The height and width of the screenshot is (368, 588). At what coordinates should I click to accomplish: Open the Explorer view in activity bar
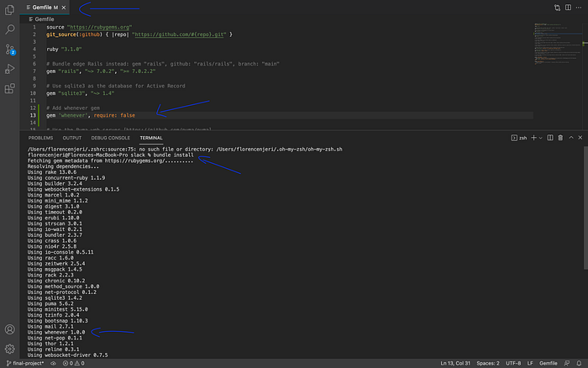10,10
